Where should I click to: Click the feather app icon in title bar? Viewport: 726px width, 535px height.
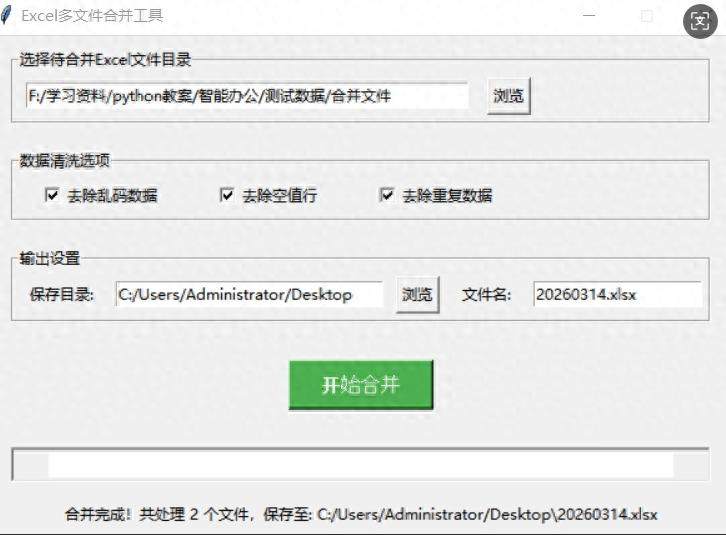click(6, 15)
